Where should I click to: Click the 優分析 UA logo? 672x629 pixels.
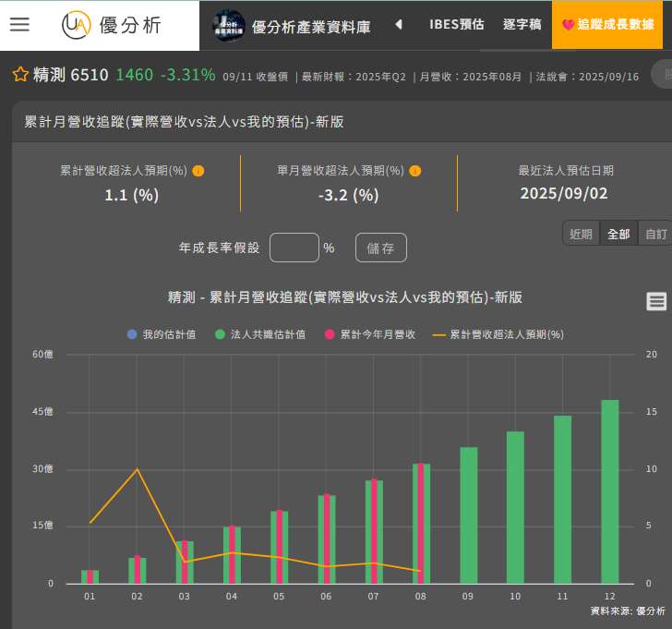click(112, 25)
